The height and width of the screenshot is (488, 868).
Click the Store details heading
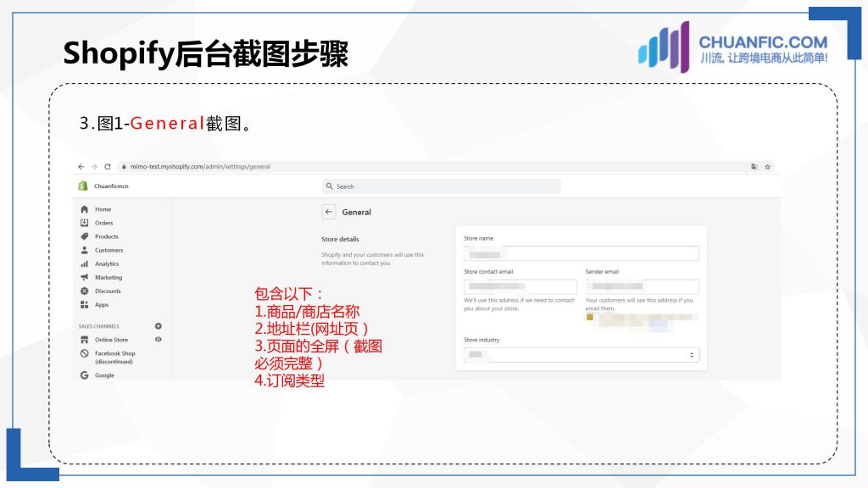340,239
